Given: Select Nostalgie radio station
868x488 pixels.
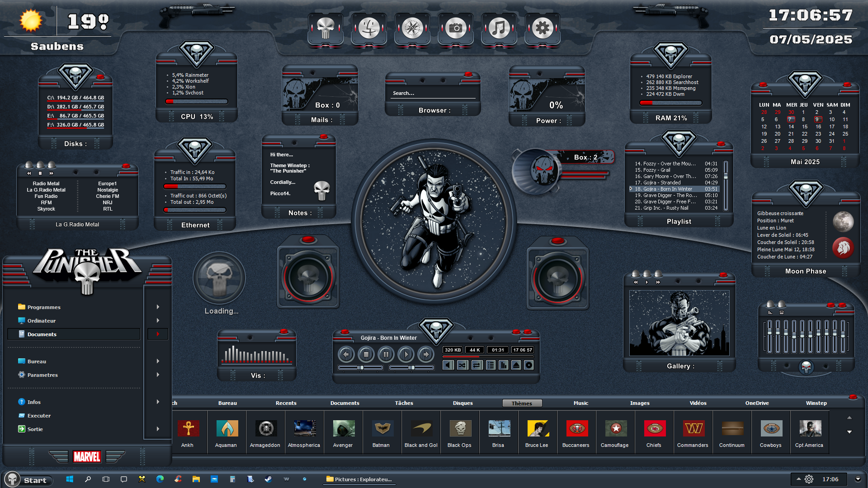Looking at the screenshot, I should pyautogui.click(x=108, y=190).
